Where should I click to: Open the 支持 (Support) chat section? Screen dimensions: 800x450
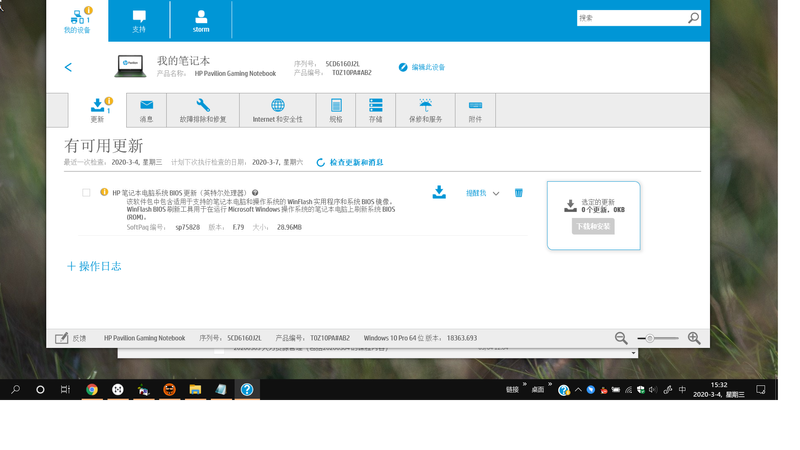[x=139, y=20]
